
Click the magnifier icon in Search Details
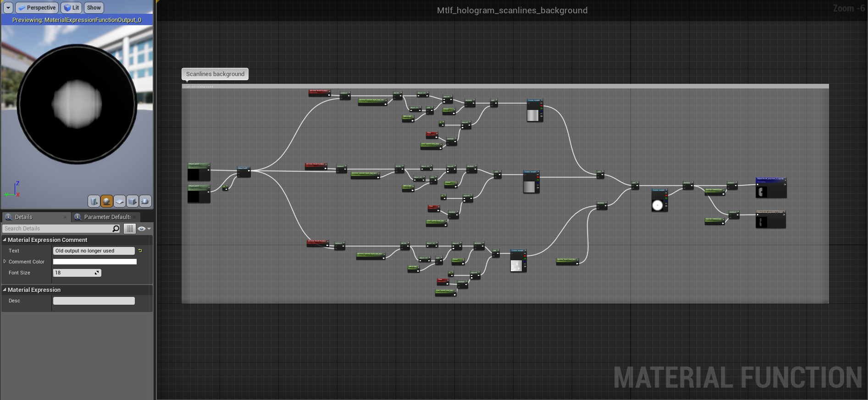(116, 229)
